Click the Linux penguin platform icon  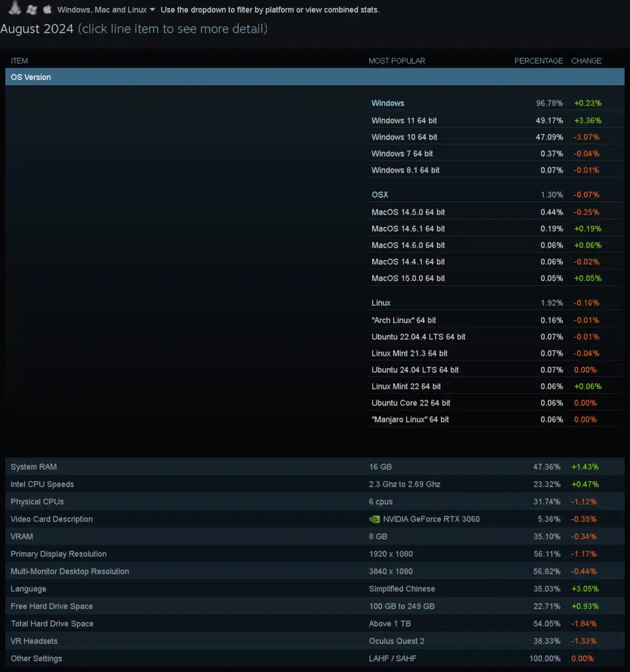[15, 8]
